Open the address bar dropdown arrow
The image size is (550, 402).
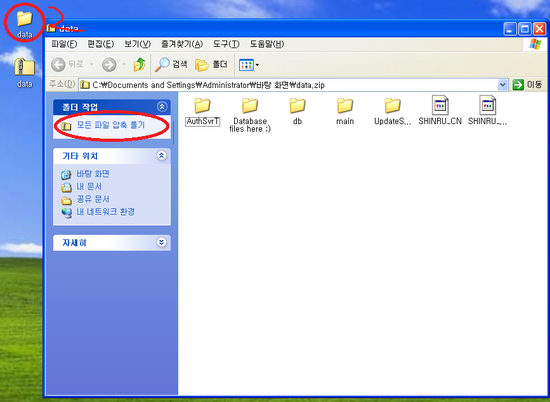click(x=502, y=85)
